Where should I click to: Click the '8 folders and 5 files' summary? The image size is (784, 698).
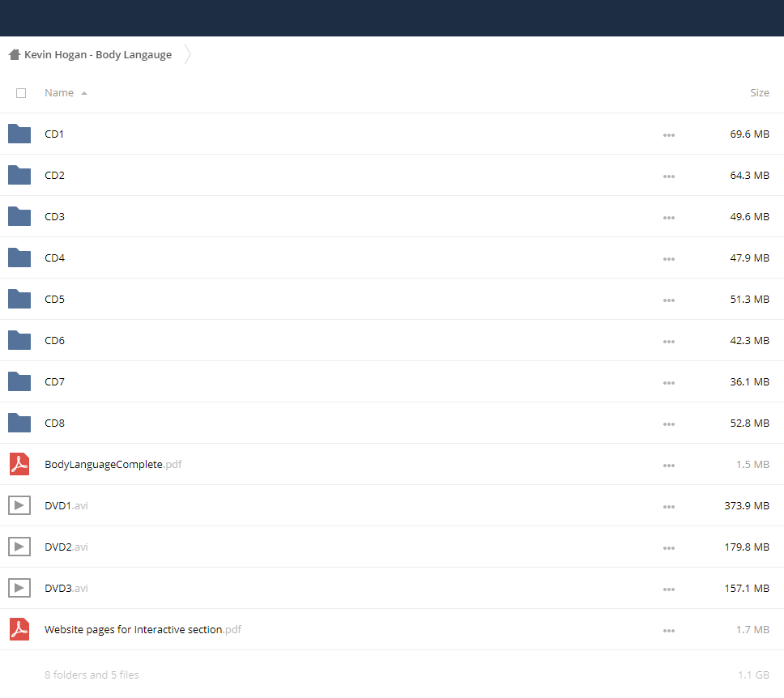coord(92,675)
